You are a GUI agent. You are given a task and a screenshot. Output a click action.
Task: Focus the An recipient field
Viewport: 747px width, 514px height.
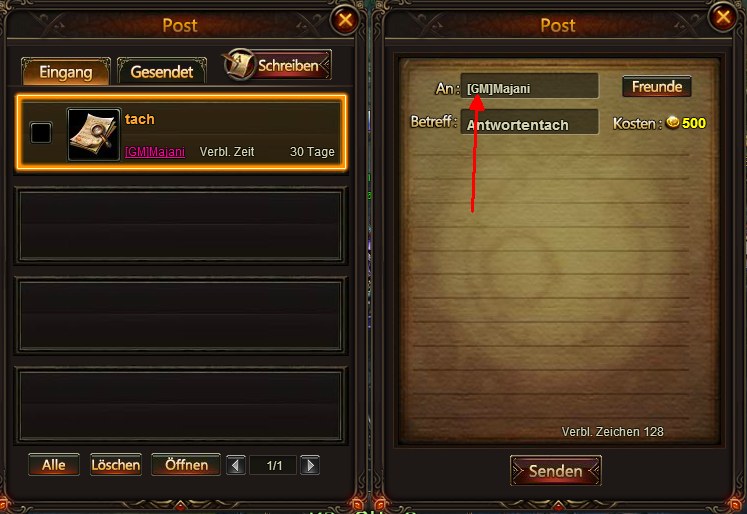(529, 86)
